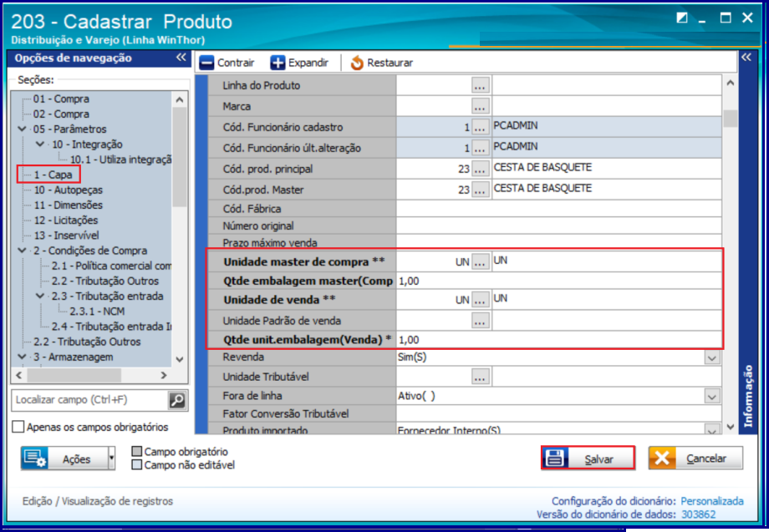
Task: Click in the Localizar campo search field
Action: coord(90,400)
